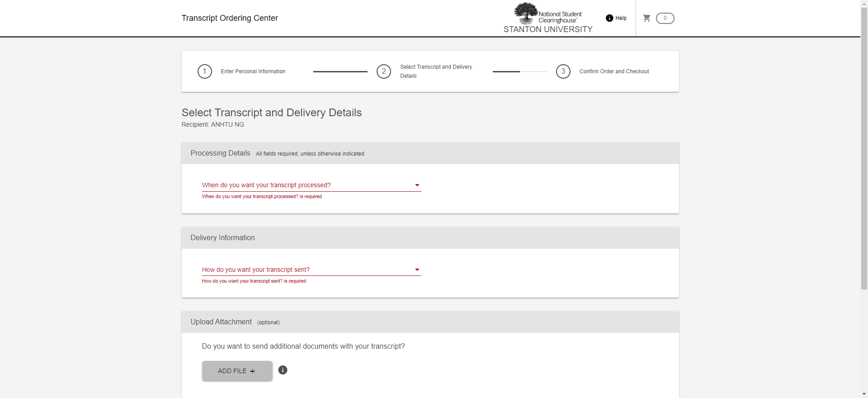Image resolution: width=868 pixels, height=398 pixels.
Task: Open the 'How do you want your transcript sent?' dropdown
Action: 311,270
